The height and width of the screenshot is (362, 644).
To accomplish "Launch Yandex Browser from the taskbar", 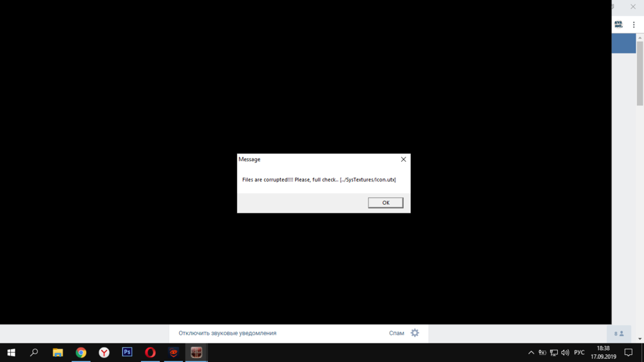I will [x=104, y=352].
